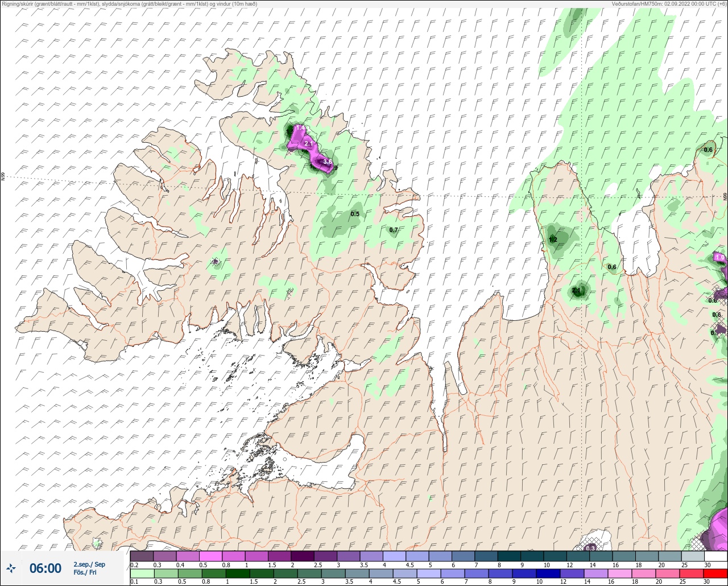Click the 3.6 precipitation value in pink area
Screen dimensions: 728x586
tap(328, 162)
